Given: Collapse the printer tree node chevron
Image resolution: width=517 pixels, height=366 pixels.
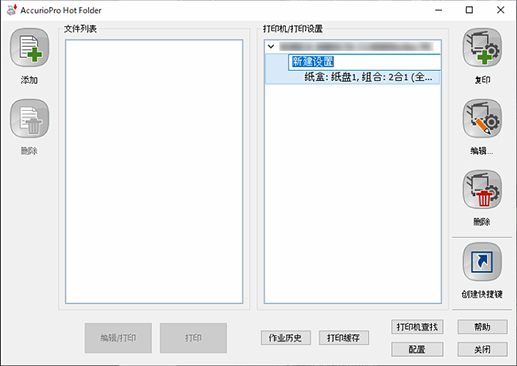Looking at the screenshot, I should (271, 46).
